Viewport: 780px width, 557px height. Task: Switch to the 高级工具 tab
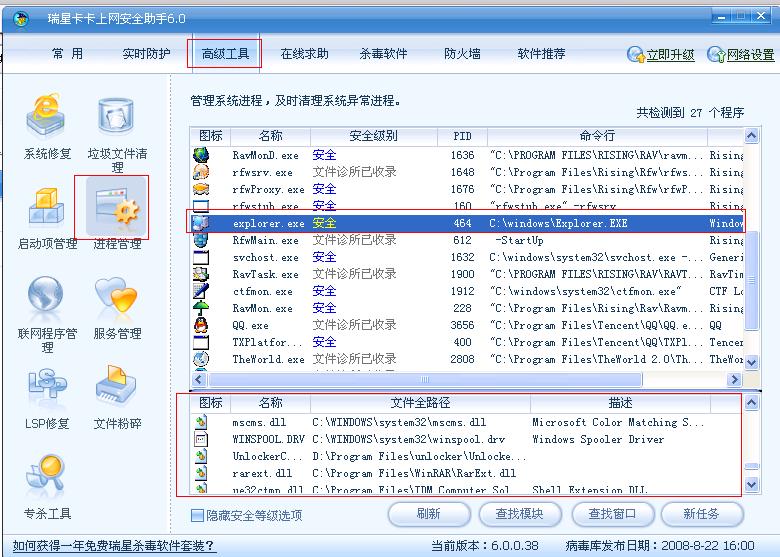coord(225,54)
